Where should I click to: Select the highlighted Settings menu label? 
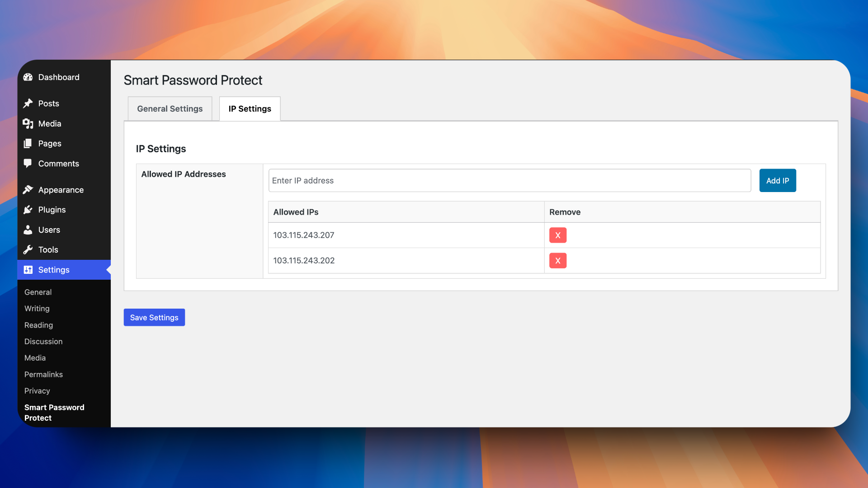click(x=54, y=270)
